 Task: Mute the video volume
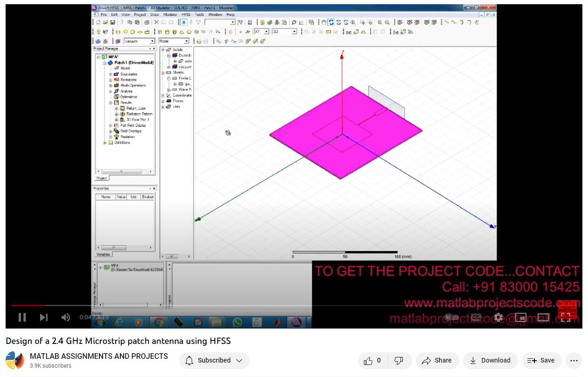coord(66,317)
